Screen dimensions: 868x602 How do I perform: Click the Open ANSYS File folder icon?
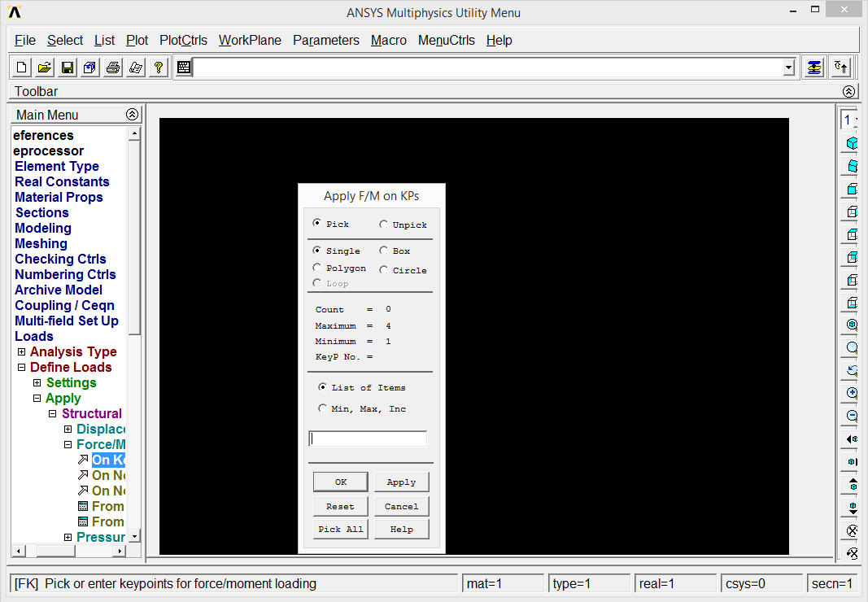pyautogui.click(x=44, y=68)
